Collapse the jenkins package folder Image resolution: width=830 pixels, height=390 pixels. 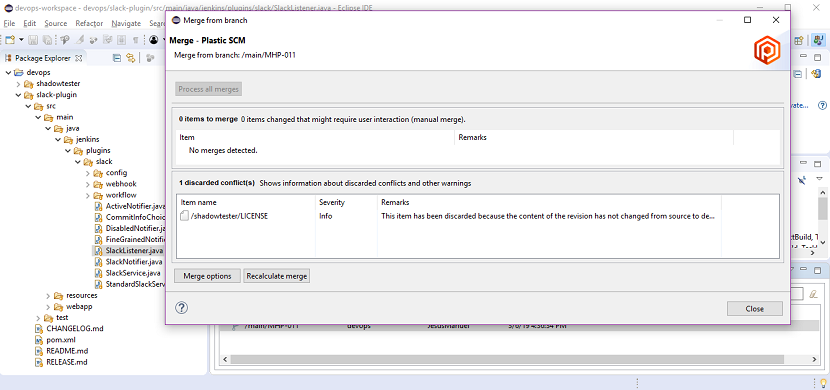pos(58,139)
